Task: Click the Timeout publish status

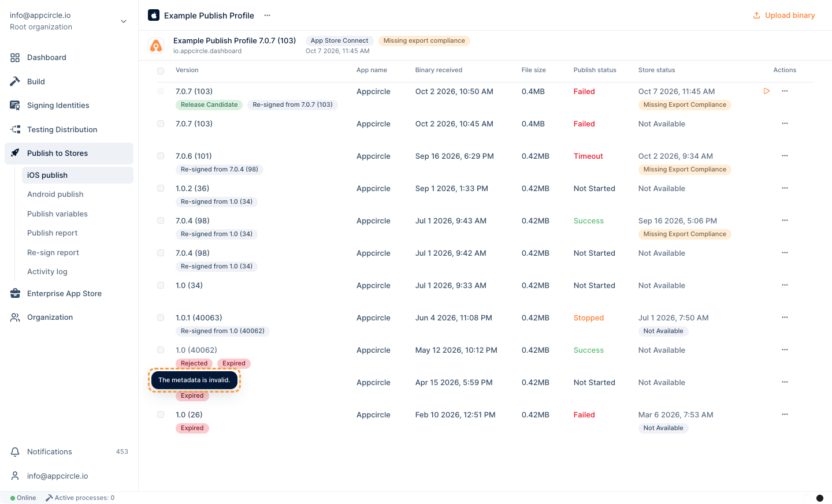Action: pyautogui.click(x=588, y=156)
